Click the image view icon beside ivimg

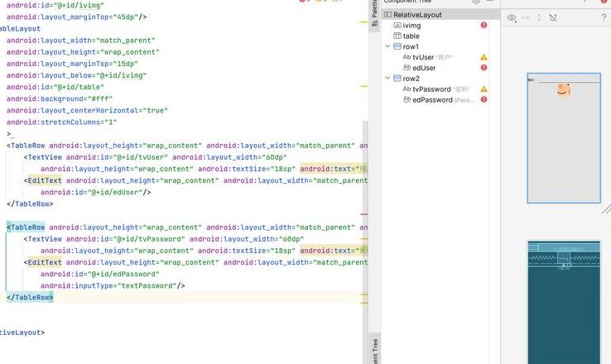click(x=397, y=26)
